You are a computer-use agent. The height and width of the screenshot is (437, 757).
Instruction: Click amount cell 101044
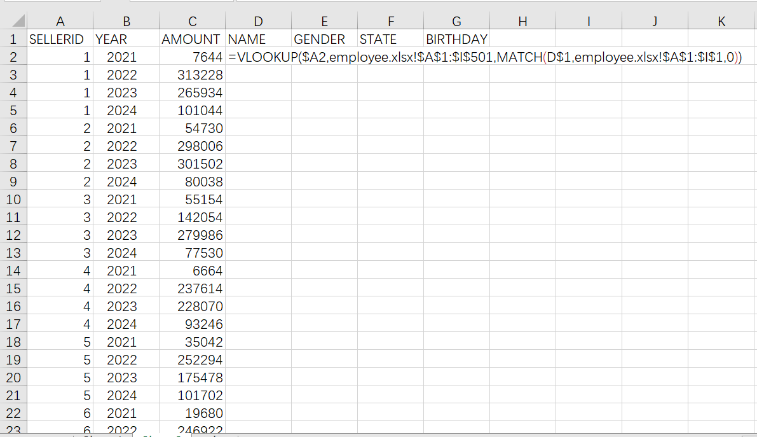(192, 111)
